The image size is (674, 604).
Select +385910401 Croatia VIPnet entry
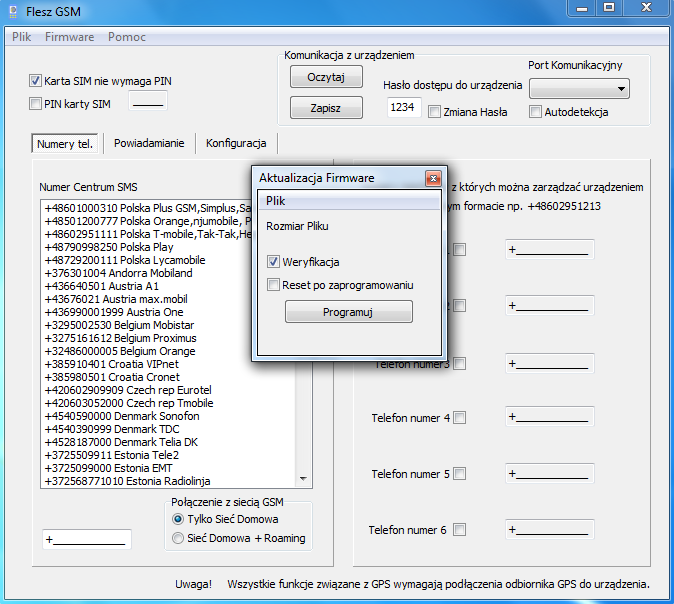[111, 364]
